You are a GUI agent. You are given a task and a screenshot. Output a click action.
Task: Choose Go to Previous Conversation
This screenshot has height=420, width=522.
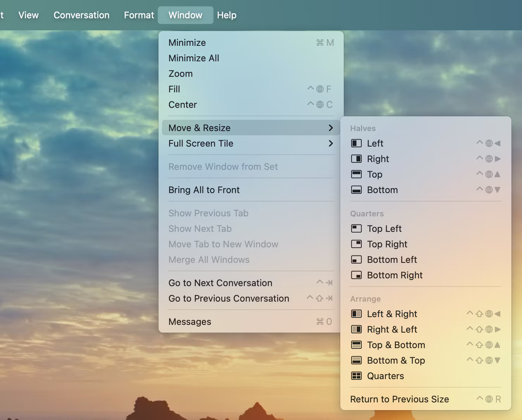(251, 298)
